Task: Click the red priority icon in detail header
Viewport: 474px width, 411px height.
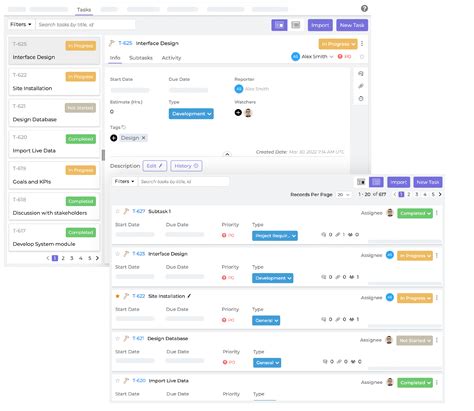Action: (340, 57)
